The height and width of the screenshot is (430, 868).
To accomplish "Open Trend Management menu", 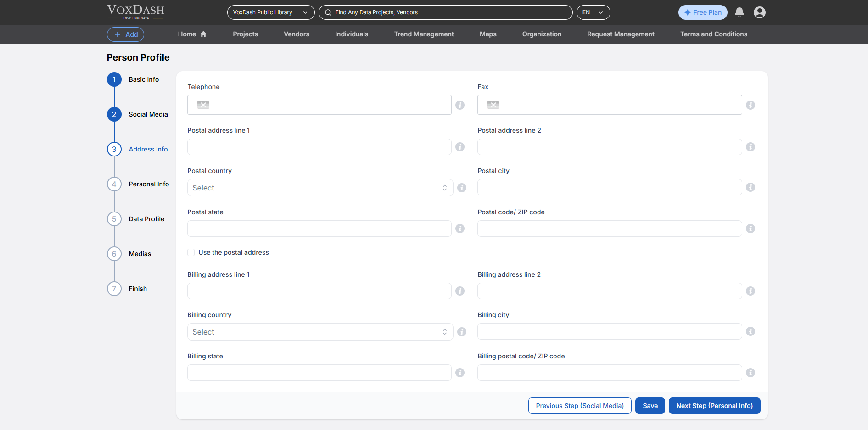I will click(x=424, y=34).
